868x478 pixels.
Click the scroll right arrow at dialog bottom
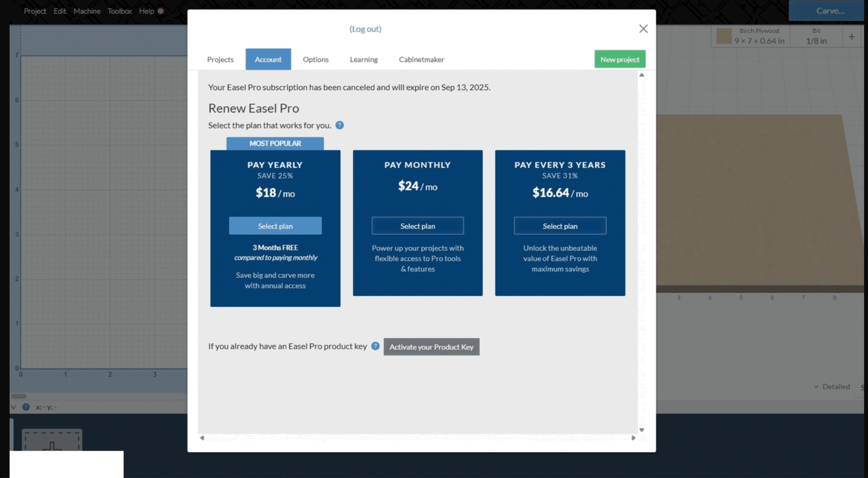click(633, 438)
